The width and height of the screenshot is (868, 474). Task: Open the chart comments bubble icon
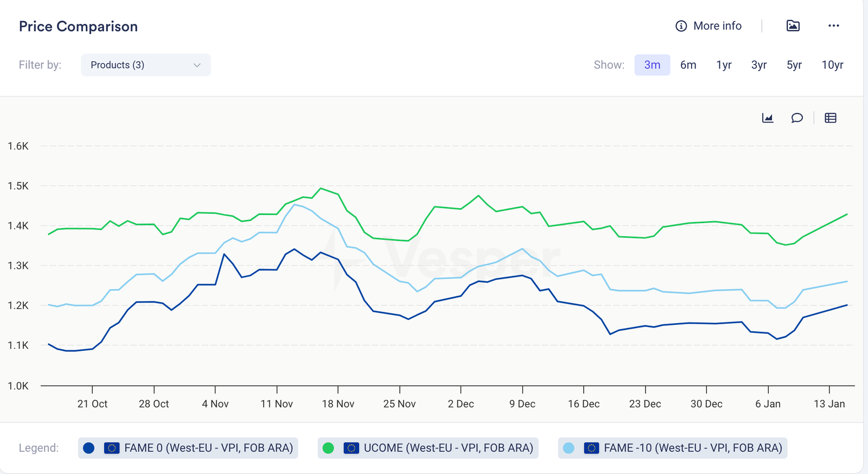796,118
